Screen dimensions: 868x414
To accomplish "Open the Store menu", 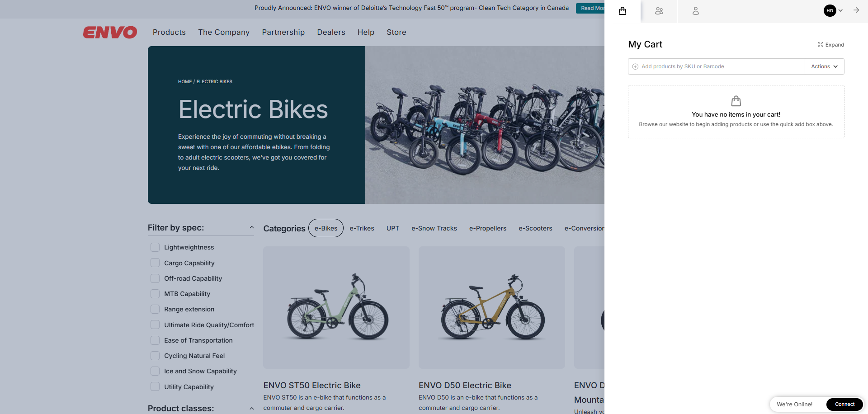I will pyautogui.click(x=396, y=32).
